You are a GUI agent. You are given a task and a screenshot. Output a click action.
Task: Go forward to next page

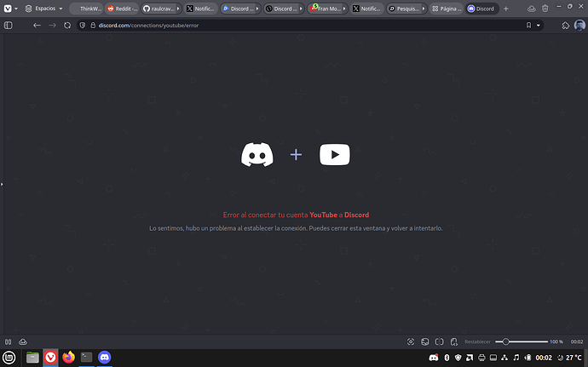tap(52, 25)
